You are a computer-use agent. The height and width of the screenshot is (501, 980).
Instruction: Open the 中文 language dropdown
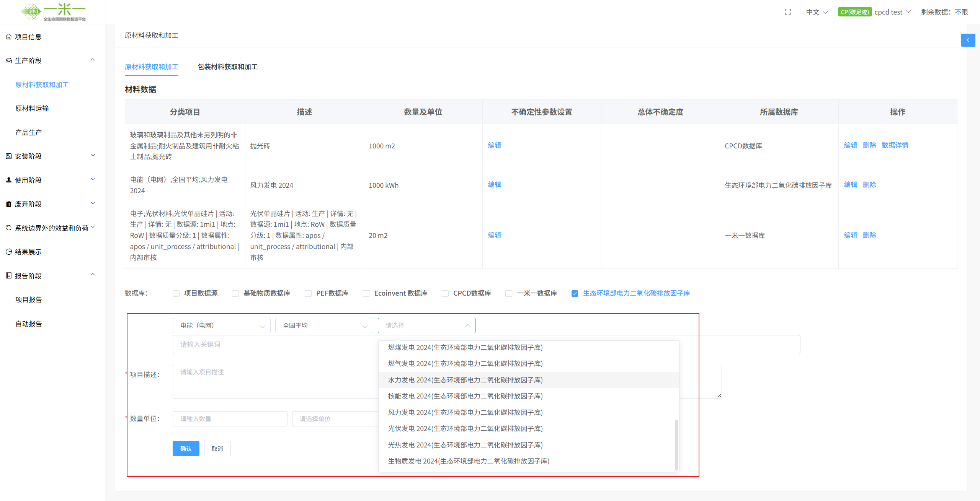817,12
